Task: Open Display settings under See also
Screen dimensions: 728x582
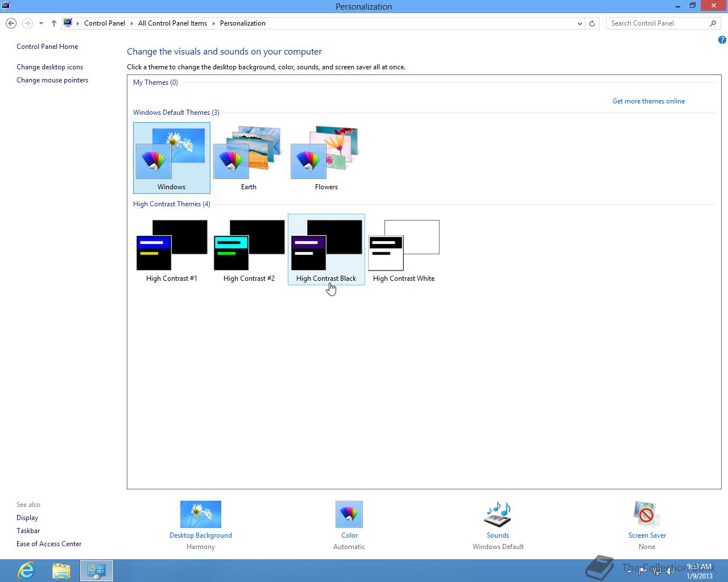Action: click(27, 518)
